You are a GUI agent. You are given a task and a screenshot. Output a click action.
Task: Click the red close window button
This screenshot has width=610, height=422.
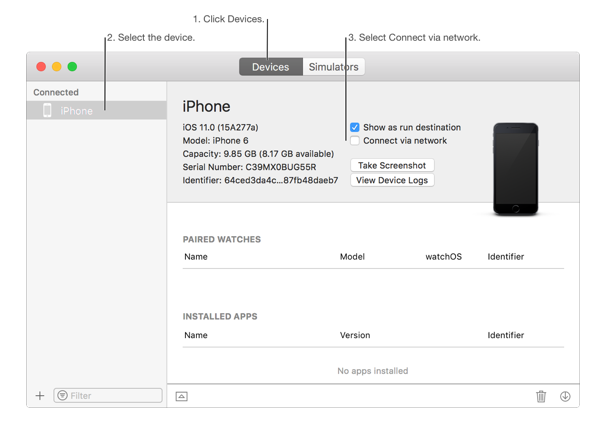click(x=41, y=67)
